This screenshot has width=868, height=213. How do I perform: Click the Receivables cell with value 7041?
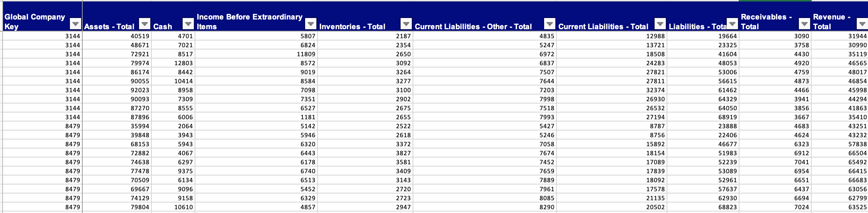pos(775,162)
